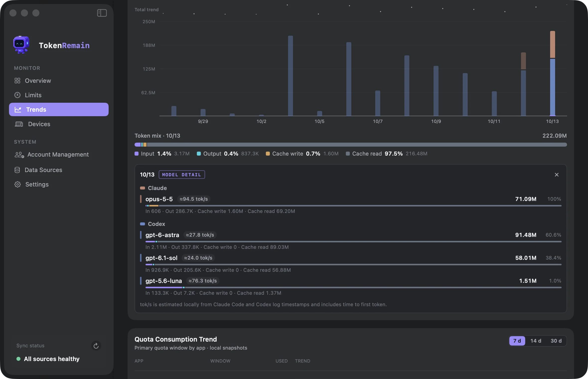Select the gpt-5.6-luna model row
This screenshot has width=588, height=379.
point(351,287)
